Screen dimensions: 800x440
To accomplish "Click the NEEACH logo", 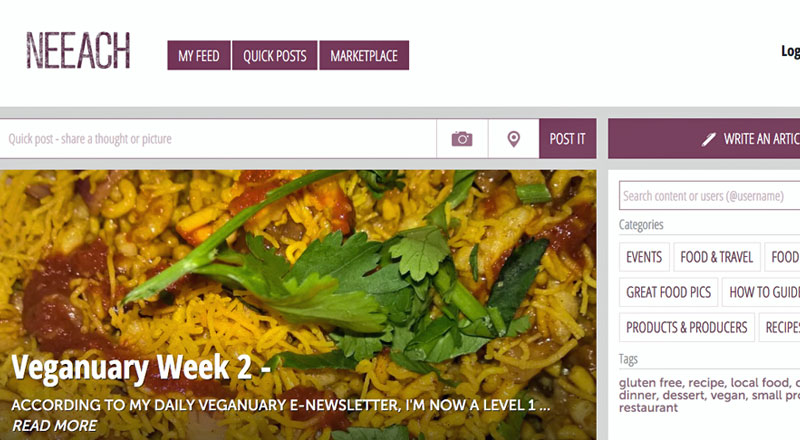I will click(78, 51).
